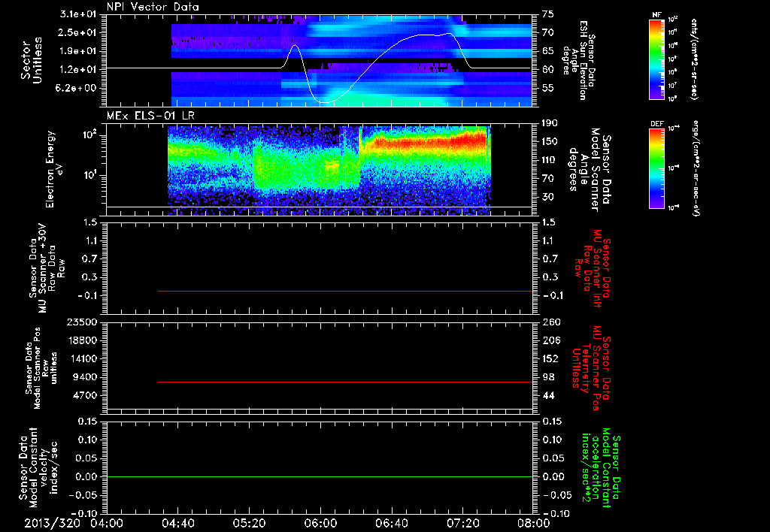Select the 'NPI Vector Data' panel title

(153, 7)
